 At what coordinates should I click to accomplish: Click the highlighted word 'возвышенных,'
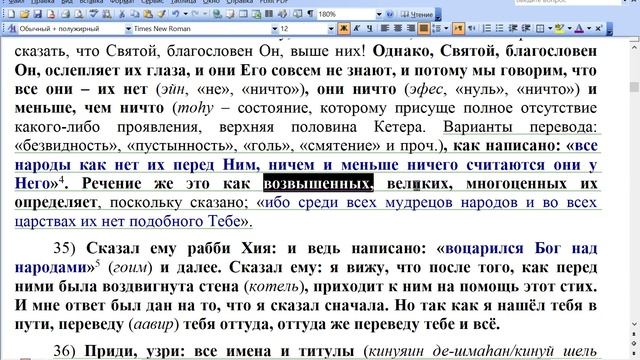tap(318, 183)
